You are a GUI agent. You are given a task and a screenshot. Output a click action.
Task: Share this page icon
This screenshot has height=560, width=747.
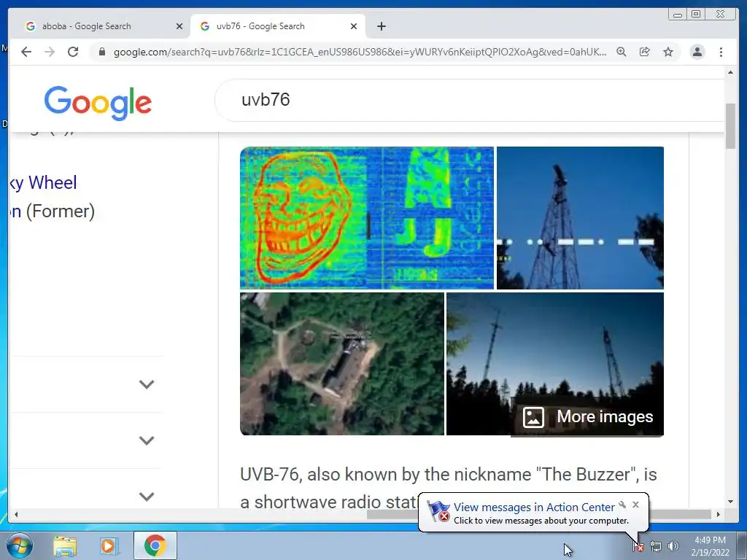tap(645, 52)
